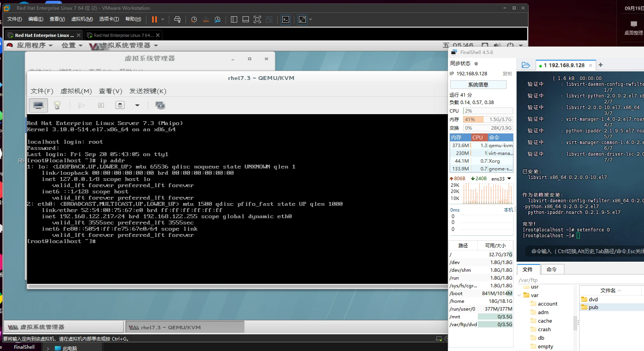Image resolution: width=644 pixels, height=351 pixels.
Task: Sort process list by 内存 column
Action: pos(460,137)
